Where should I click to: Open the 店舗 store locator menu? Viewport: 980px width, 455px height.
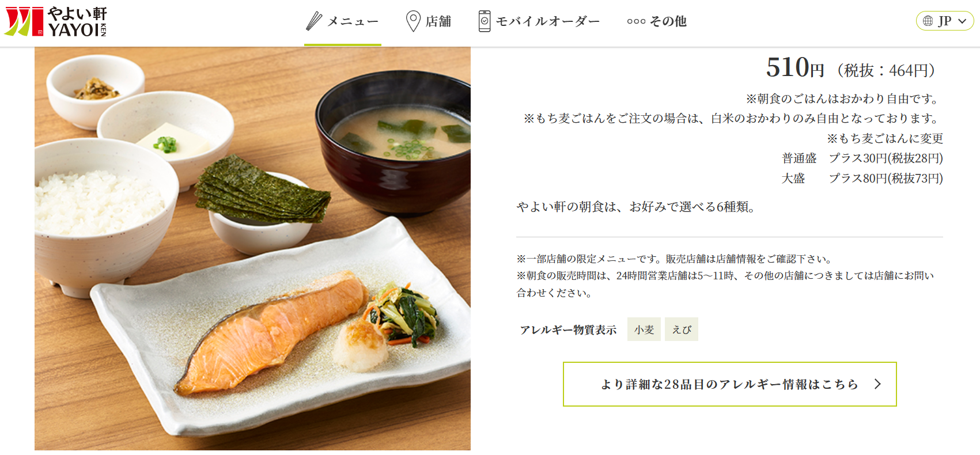[429, 21]
